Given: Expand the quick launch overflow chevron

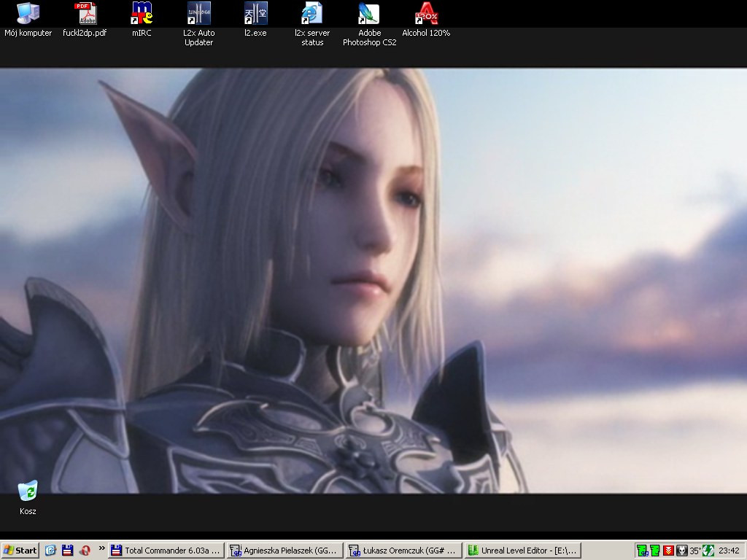Looking at the screenshot, I should 101,548.
